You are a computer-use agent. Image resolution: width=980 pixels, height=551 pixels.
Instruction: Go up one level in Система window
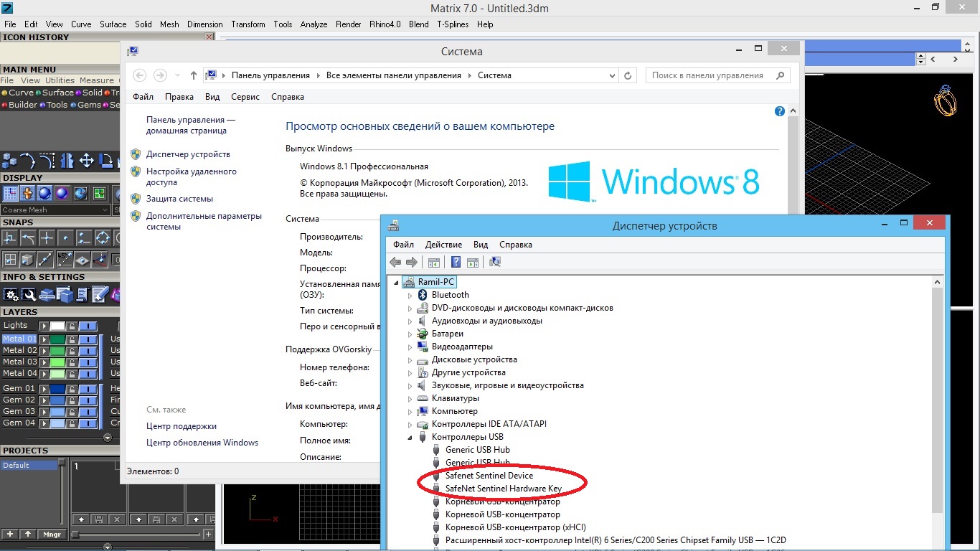[193, 75]
